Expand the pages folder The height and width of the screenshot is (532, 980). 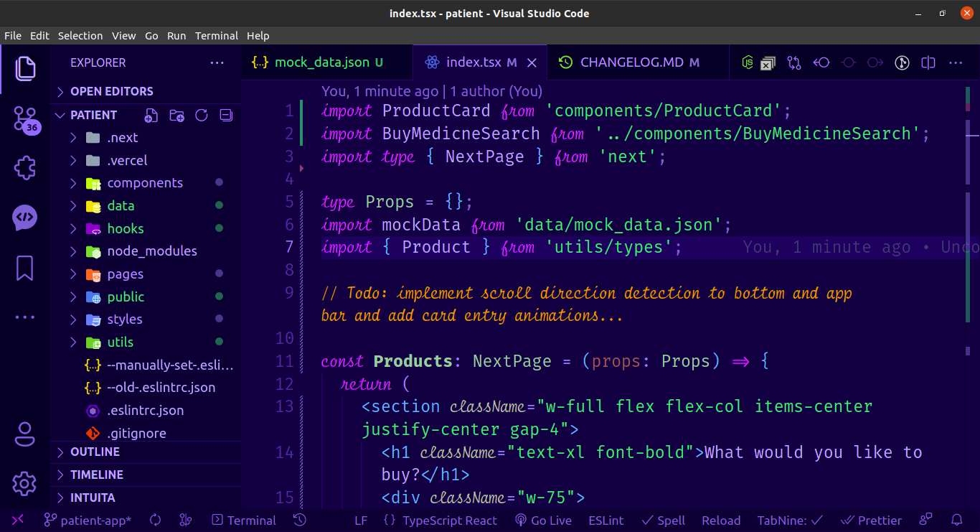click(x=146, y=274)
